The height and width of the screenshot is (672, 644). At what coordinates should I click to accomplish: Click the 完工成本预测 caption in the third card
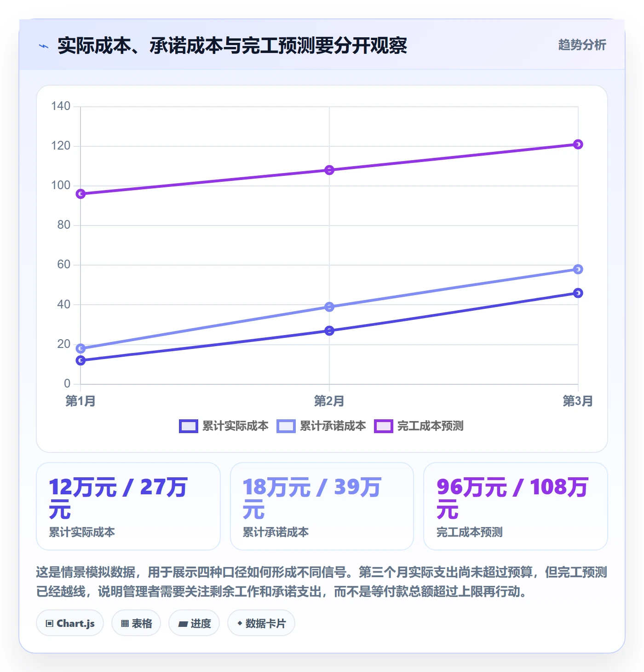tap(469, 532)
